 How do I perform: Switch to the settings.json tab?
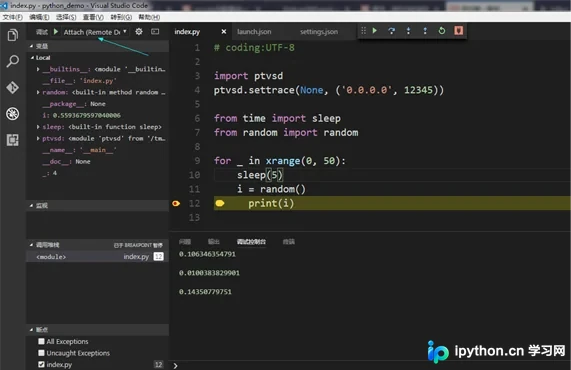(x=319, y=32)
